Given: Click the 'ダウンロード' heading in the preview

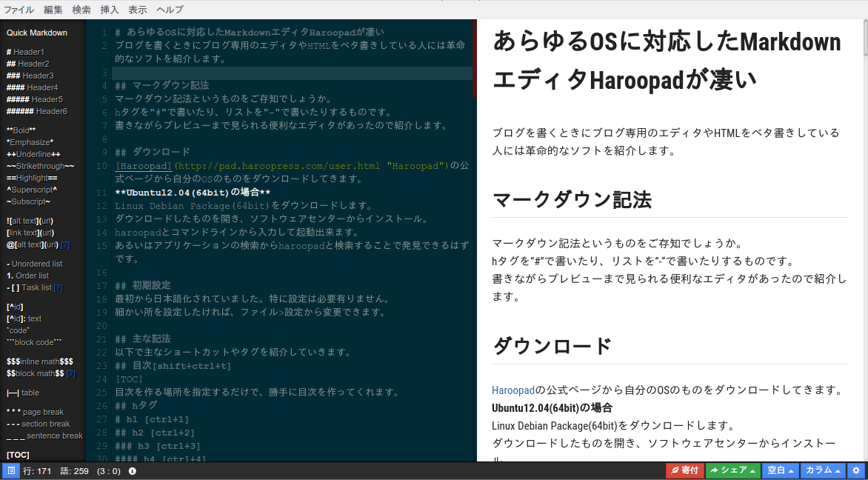Looking at the screenshot, I should tap(552, 346).
